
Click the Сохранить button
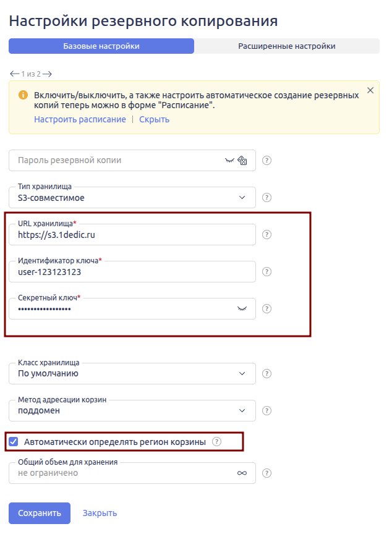click(x=40, y=513)
